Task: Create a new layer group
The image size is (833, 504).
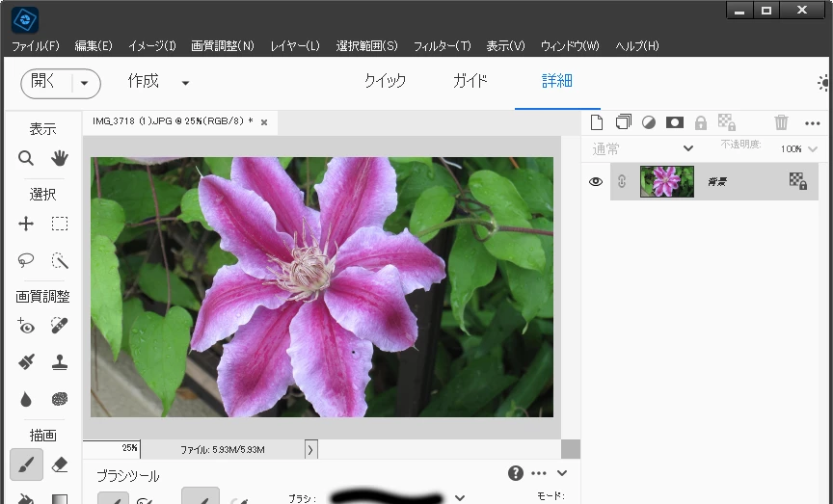Action: pyautogui.click(x=623, y=122)
